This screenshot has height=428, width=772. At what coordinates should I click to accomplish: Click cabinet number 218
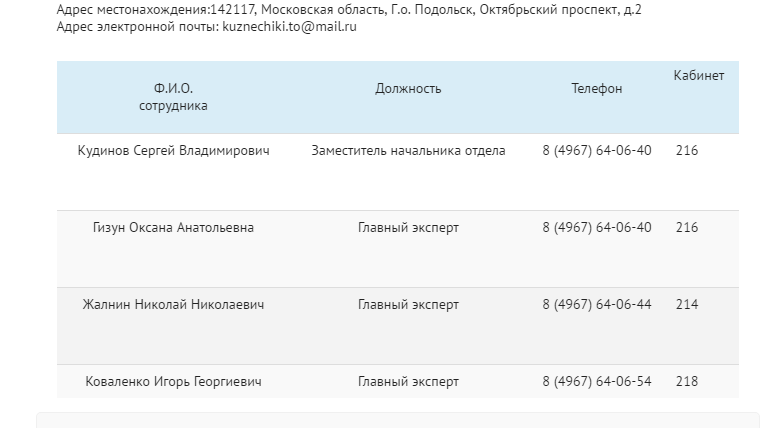coord(687,382)
